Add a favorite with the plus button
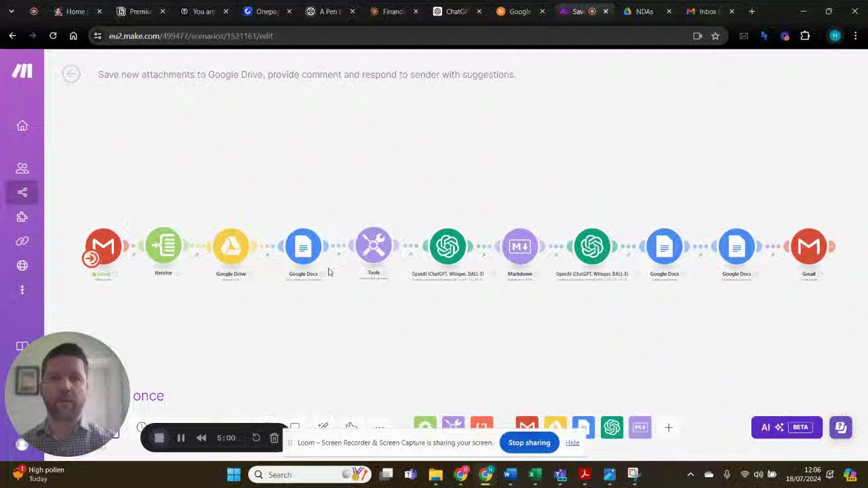The height and width of the screenshot is (488, 868). 669,428
